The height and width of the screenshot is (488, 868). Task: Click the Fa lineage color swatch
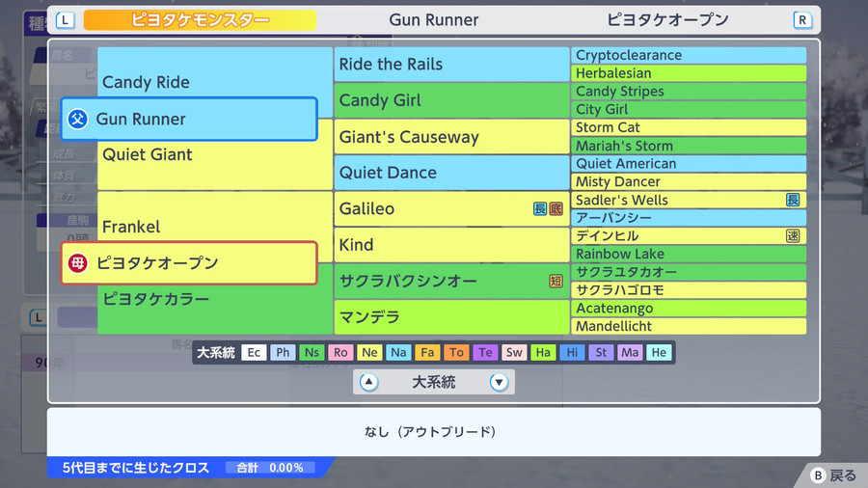(427, 352)
